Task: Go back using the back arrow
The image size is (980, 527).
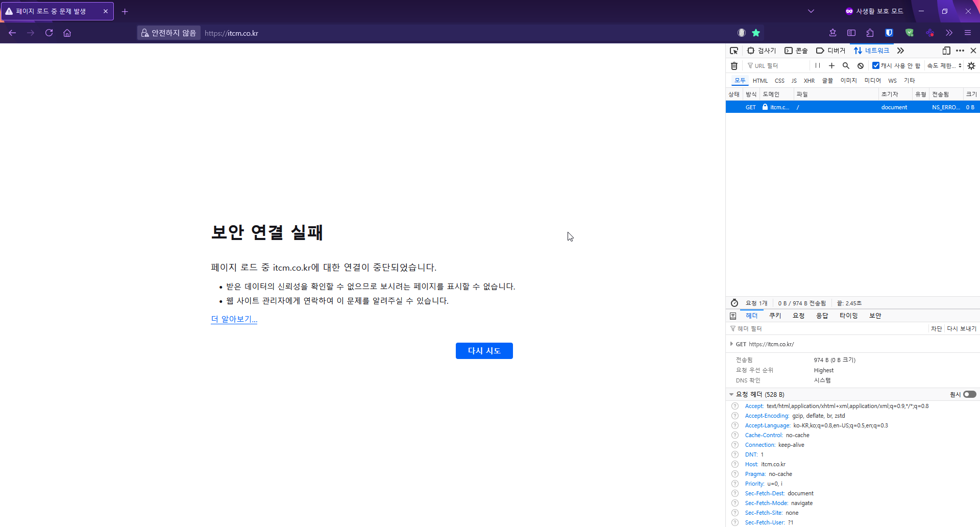Action: [12, 33]
